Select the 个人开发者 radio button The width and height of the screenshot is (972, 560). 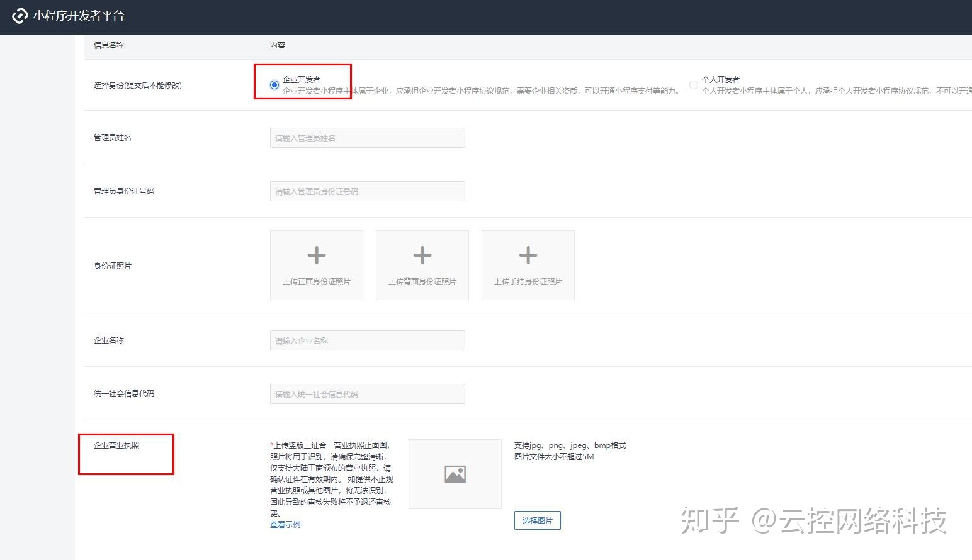click(693, 85)
